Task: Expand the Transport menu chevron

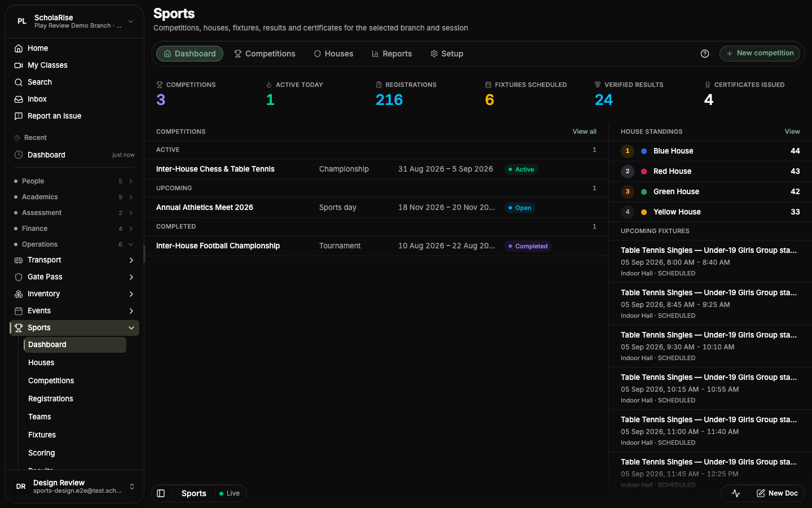Action: (131, 260)
